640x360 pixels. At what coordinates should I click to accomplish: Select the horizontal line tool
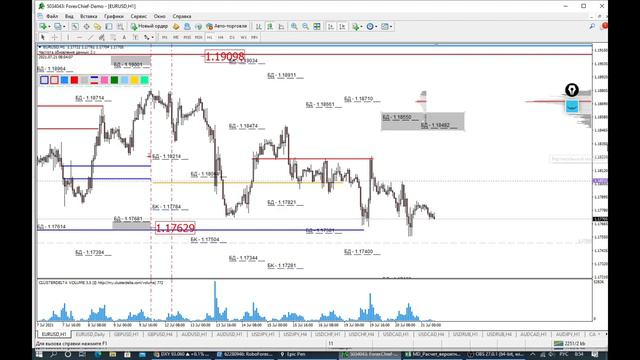(79, 37)
